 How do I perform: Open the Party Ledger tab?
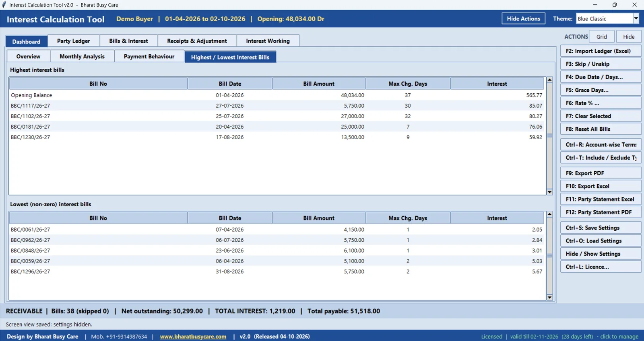tap(74, 41)
